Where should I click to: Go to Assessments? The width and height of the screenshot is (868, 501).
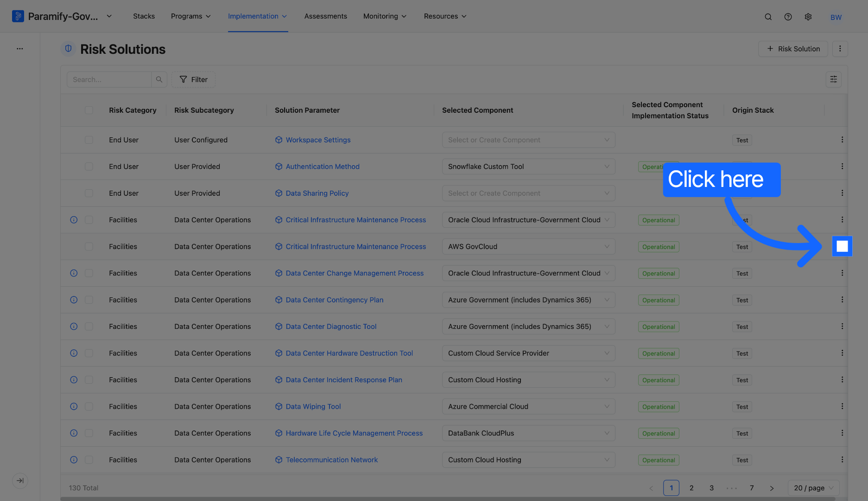coord(325,16)
